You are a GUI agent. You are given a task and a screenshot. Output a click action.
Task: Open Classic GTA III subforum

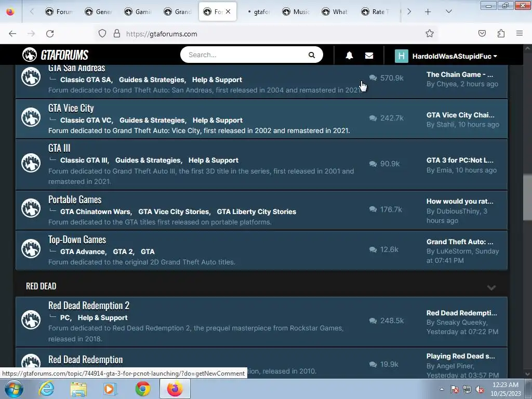(84, 160)
